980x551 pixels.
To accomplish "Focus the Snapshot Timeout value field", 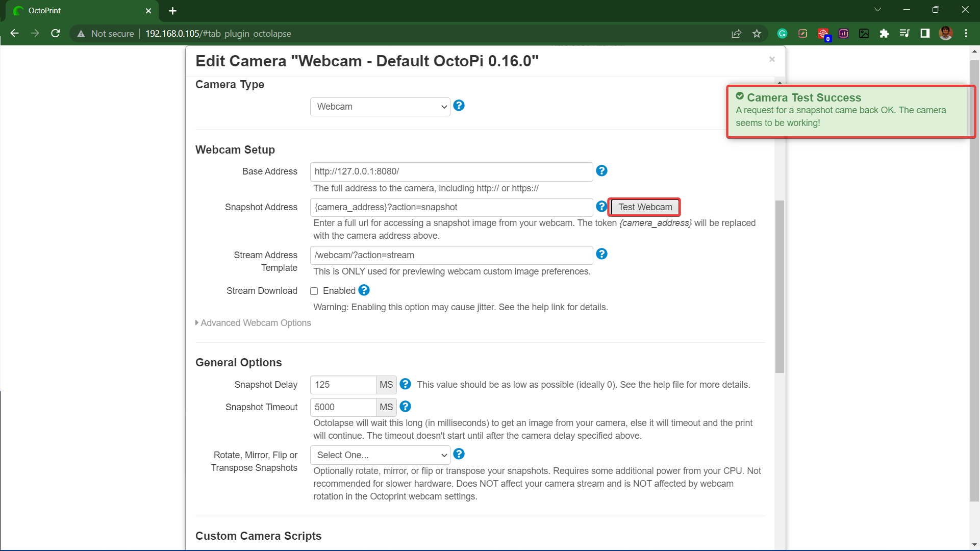I will point(343,407).
